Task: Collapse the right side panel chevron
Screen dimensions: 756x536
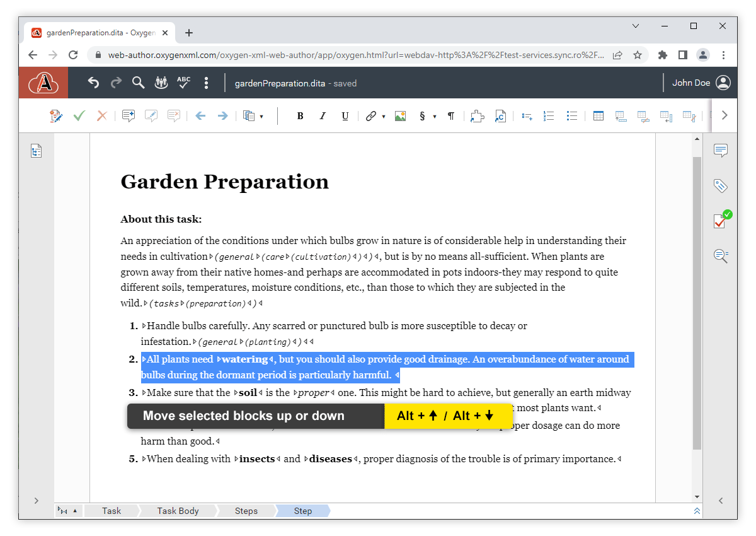Action: (721, 501)
